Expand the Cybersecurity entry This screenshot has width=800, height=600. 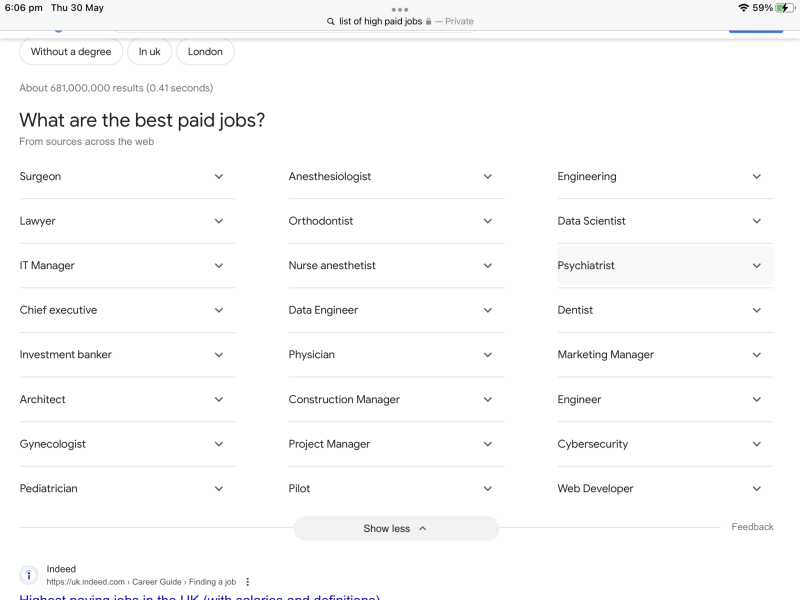665,444
